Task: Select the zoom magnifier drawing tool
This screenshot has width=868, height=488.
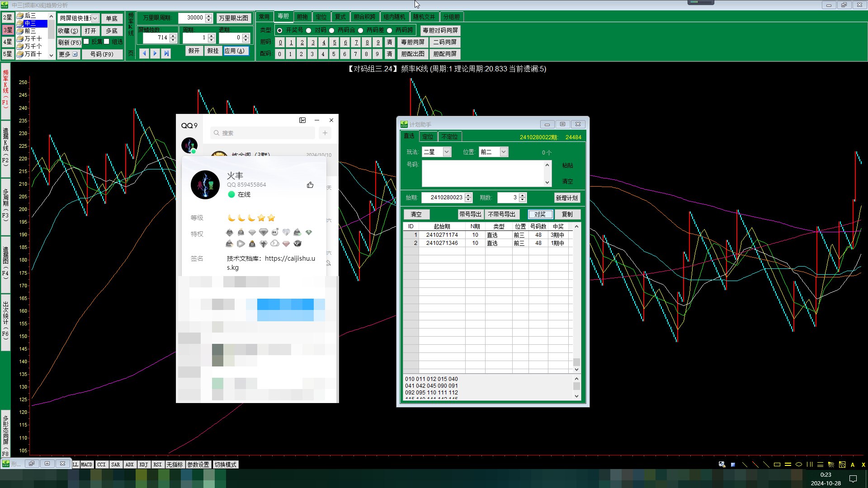Action: (x=722, y=465)
